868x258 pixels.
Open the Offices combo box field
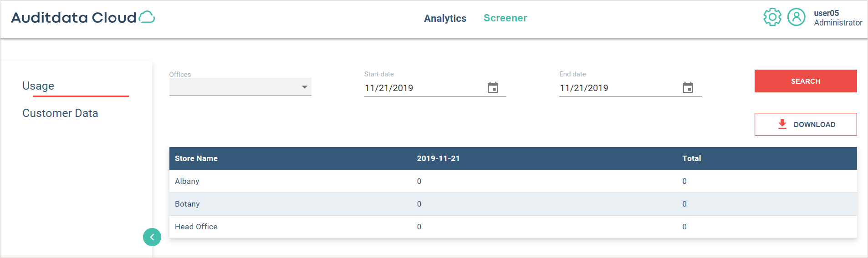[240, 87]
